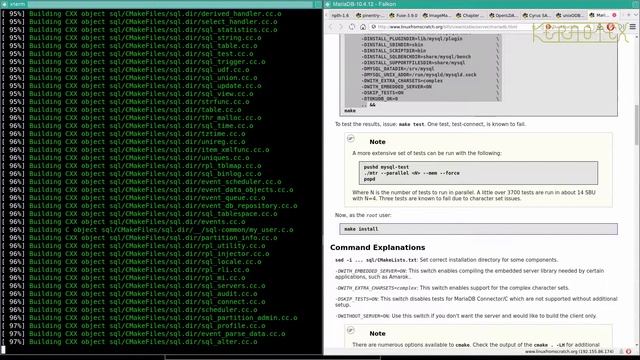
Task: Switch to the Cyrus SA... tab
Action: click(537, 15)
